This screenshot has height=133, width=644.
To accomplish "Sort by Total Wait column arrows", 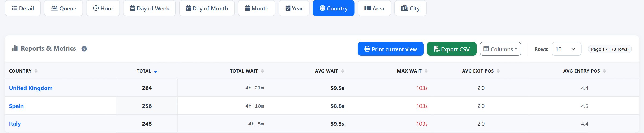I will click(262, 71).
